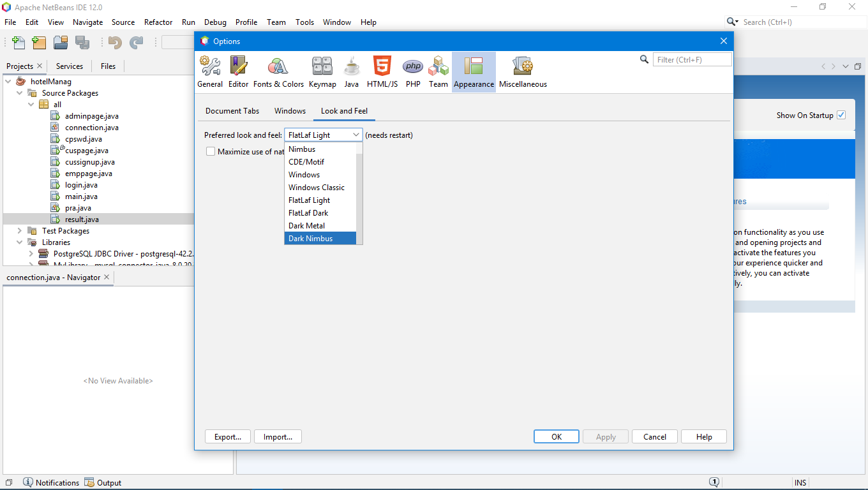Click the New Project toolbar icon
The image size is (868, 490).
(39, 43)
